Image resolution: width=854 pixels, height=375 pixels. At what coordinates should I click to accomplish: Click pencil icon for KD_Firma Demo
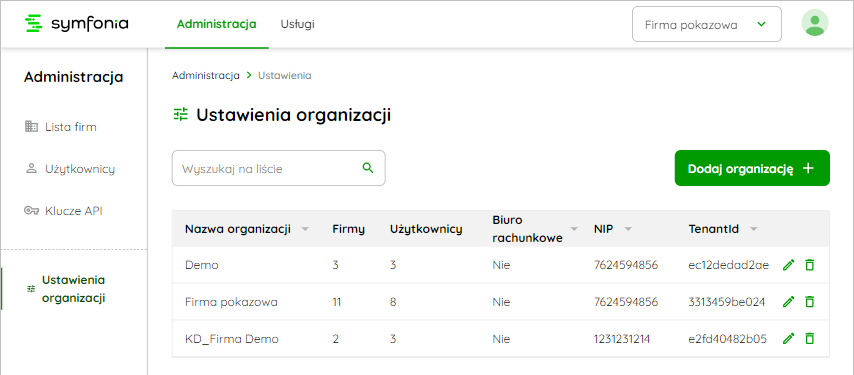(788, 339)
